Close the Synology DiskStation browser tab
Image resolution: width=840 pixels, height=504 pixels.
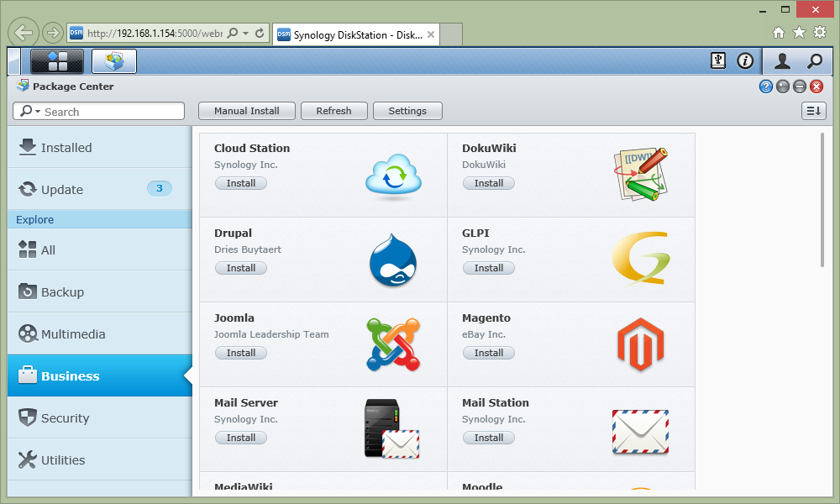[x=431, y=34]
